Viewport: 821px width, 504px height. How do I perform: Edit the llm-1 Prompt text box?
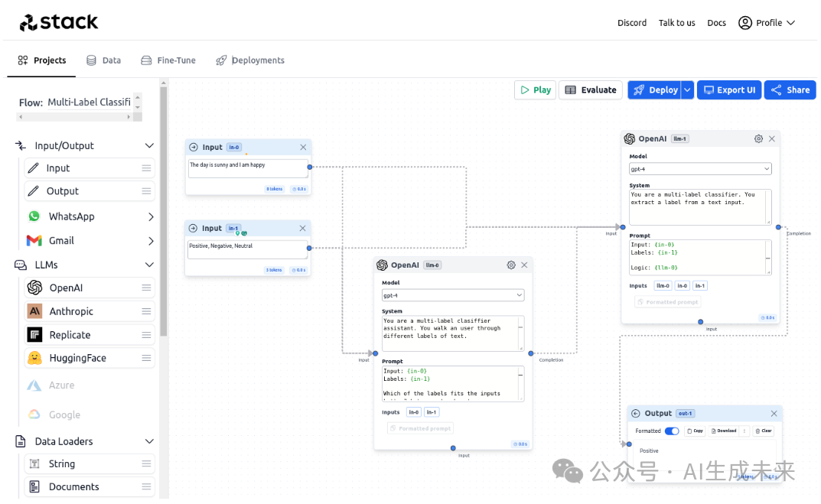click(x=700, y=258)
